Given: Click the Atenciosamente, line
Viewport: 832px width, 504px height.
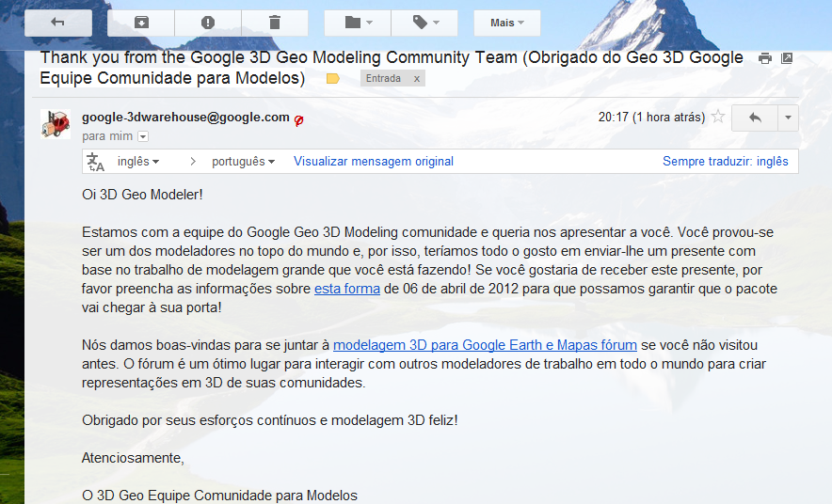Looking at the screenshot, I should pos(133,458).
